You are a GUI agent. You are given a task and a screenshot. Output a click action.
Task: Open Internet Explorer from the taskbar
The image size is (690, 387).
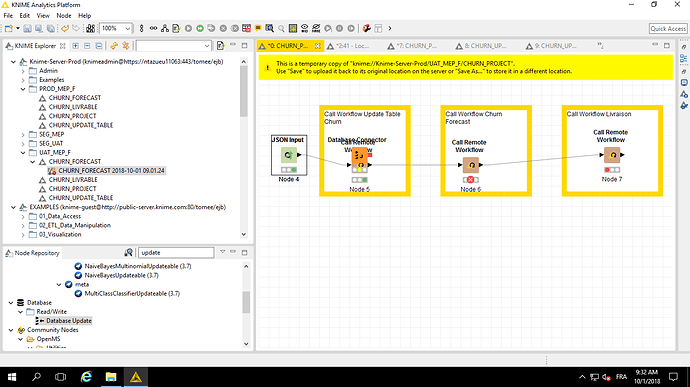click(87, 377)
